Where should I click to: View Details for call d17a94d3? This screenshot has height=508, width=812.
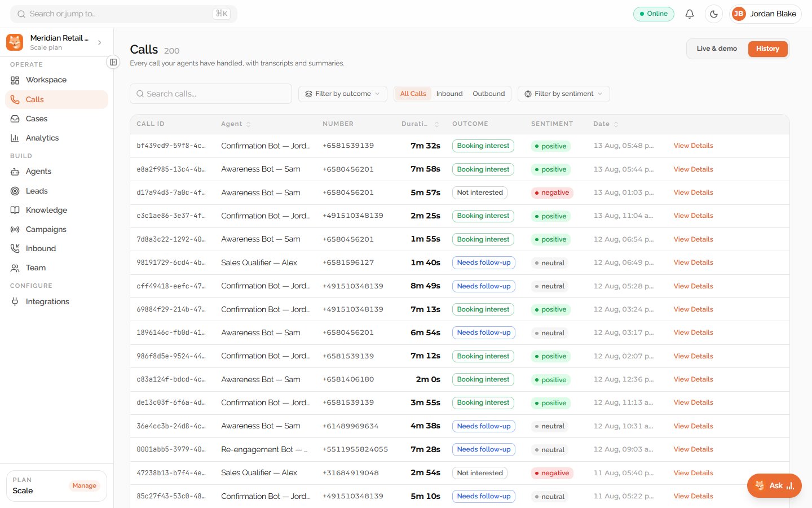pos(693,192)
